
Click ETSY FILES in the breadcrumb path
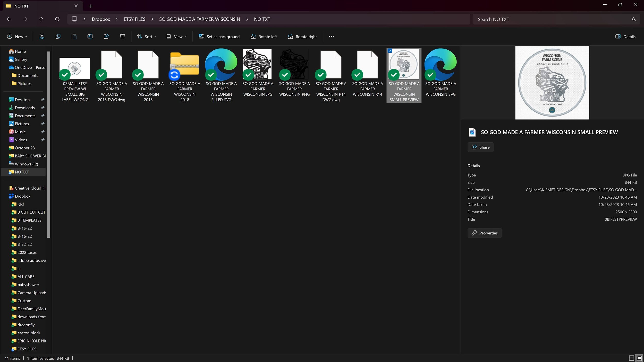pos(134,19)
